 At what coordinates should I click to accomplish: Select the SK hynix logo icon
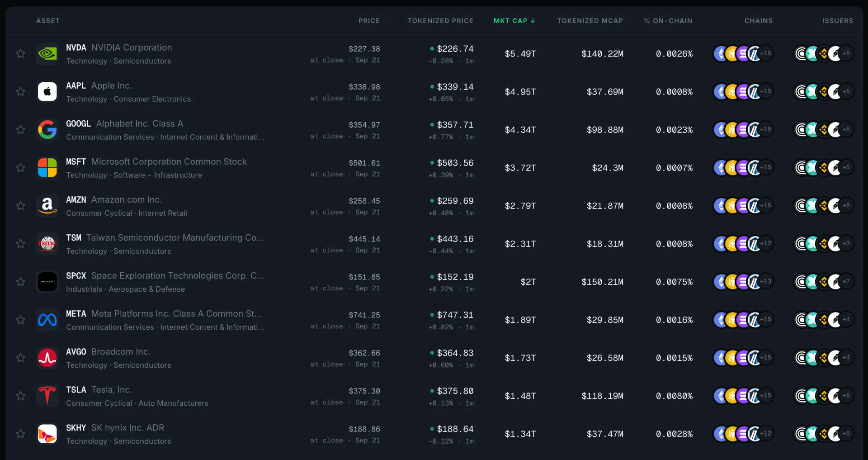[x=47, y=434]
